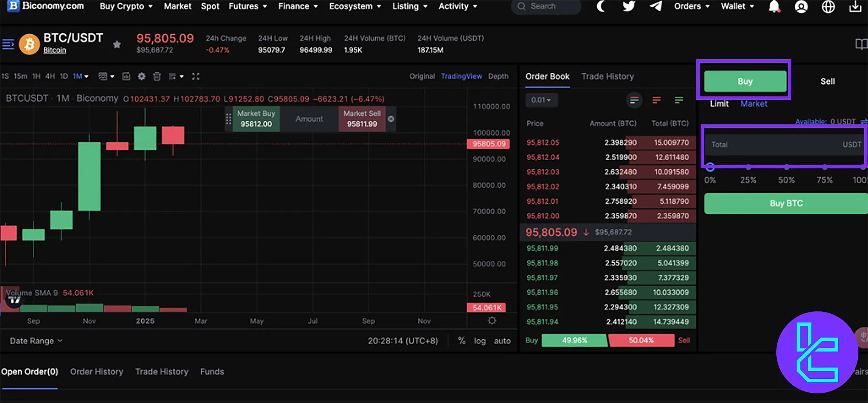Open the user profile icon
Screen dimensions: 868x403
click(x=801, y=7)
